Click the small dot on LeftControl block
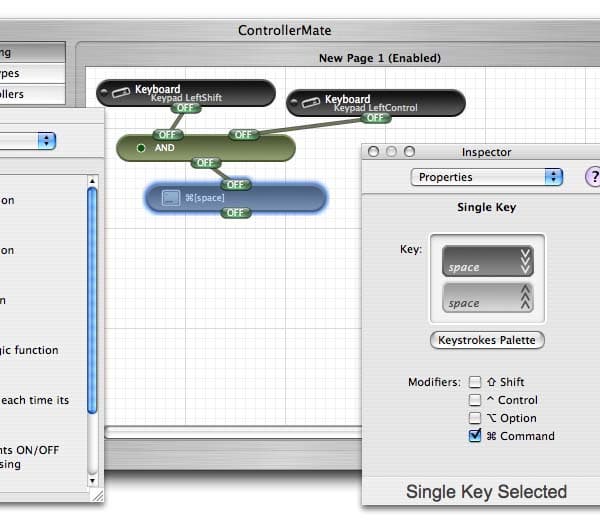Image resolution: width=600 pixels, height=521 pixels. [x=293, y=102]
